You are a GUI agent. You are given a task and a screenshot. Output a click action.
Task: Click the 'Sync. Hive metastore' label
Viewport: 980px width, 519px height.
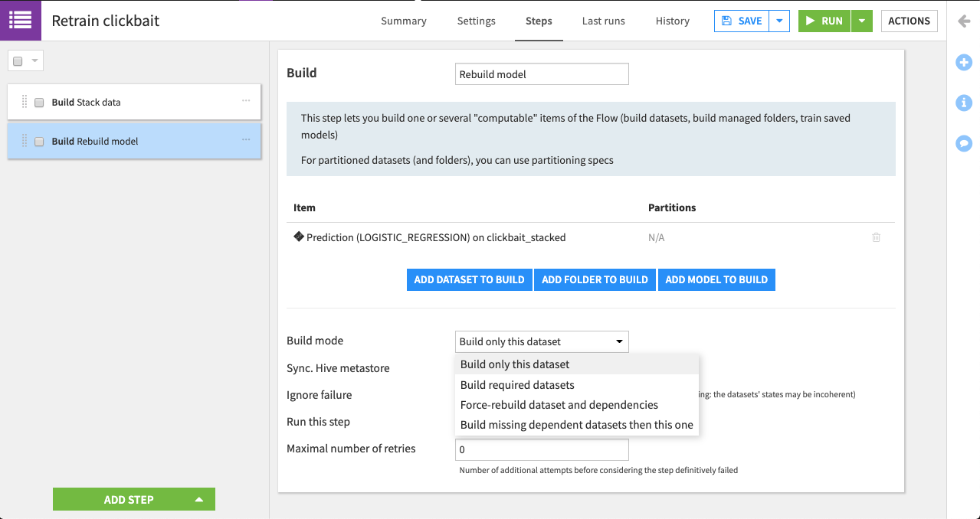pos(338,368)
